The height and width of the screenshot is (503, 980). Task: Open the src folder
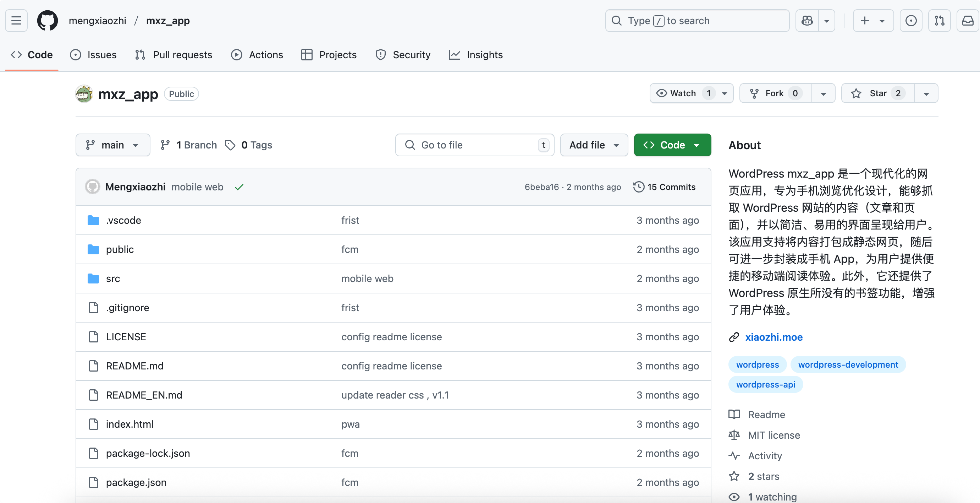pyautogui.click(x=113, y=279)
